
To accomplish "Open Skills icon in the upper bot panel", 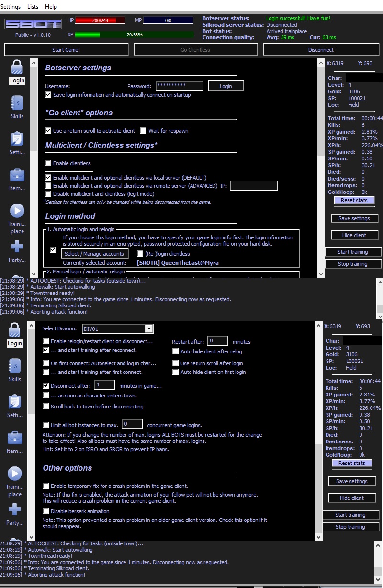I will coord(17,103).
